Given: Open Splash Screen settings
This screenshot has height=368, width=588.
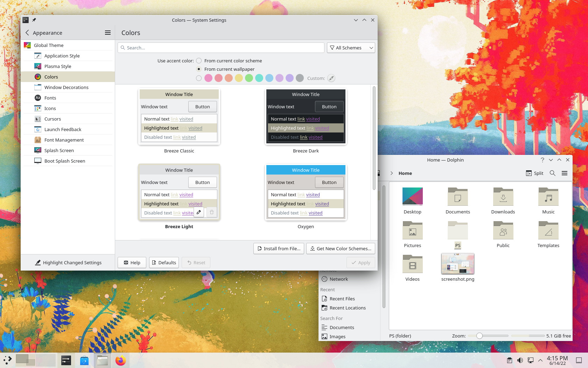Looking at the screenshot, I should [68, 150].
